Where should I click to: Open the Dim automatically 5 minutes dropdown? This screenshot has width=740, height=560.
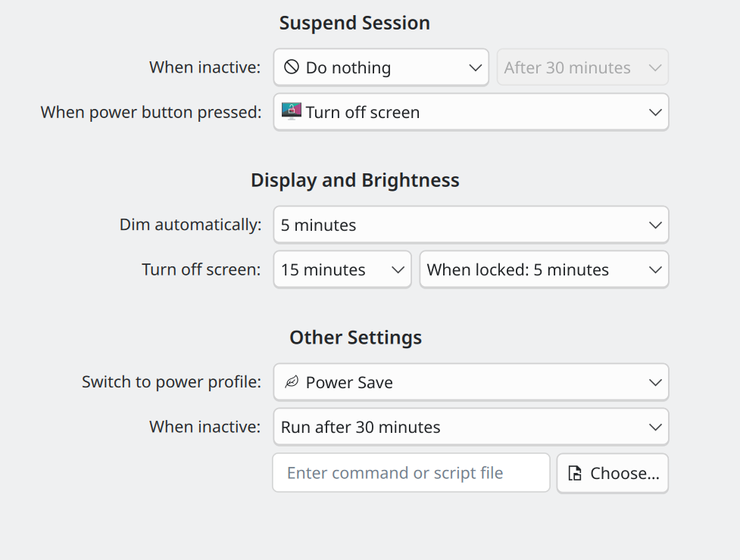point(470,225)
